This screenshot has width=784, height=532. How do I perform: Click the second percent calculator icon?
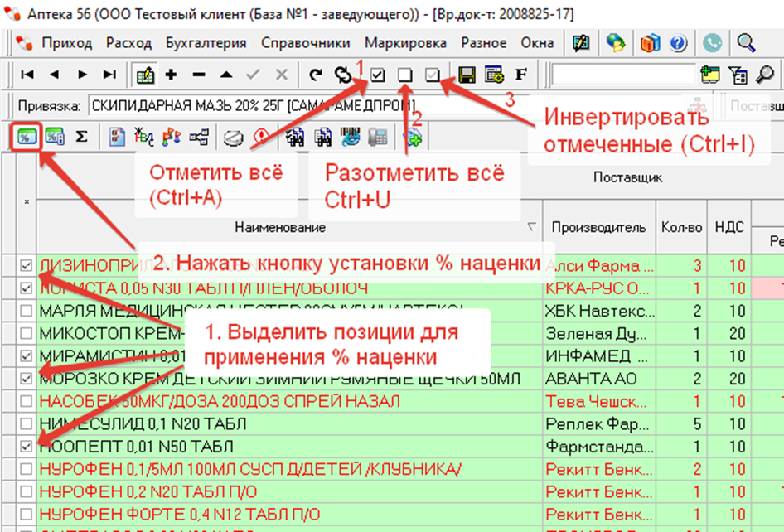click(55, 137)
